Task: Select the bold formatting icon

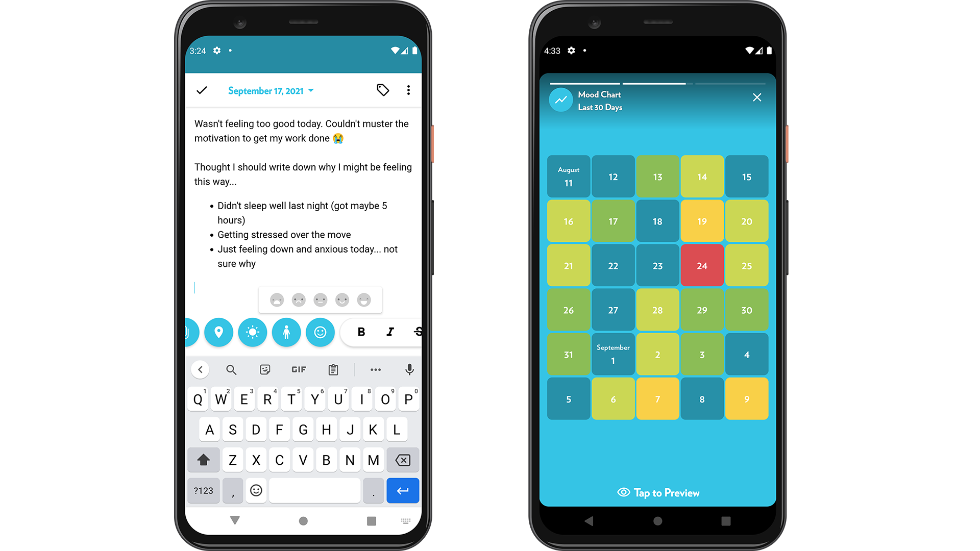Action: pos(361,332)
